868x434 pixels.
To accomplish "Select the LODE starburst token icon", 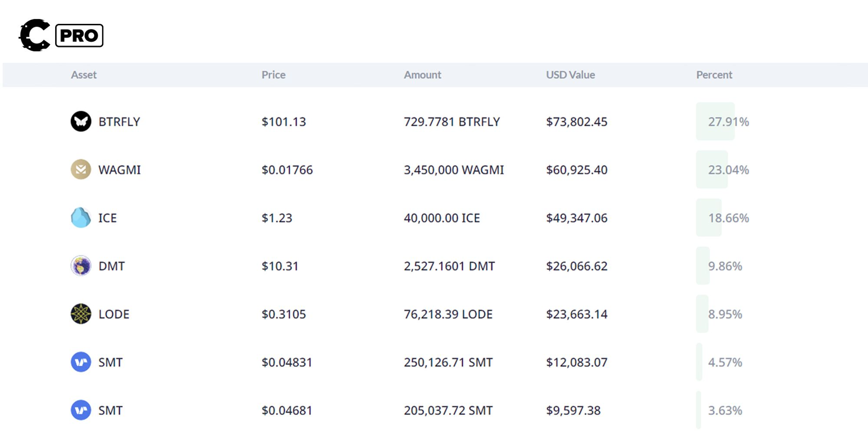I will pyautogui.click(x=81, y=314).
